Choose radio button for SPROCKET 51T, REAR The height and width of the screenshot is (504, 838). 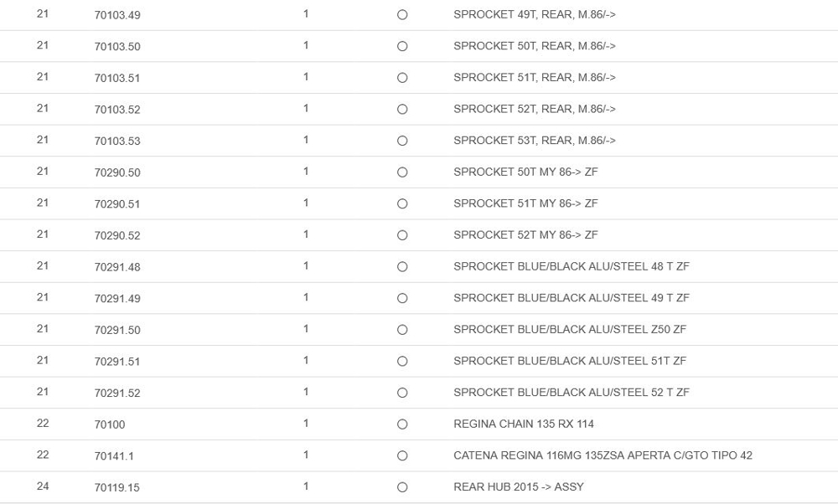click(402, 78)
